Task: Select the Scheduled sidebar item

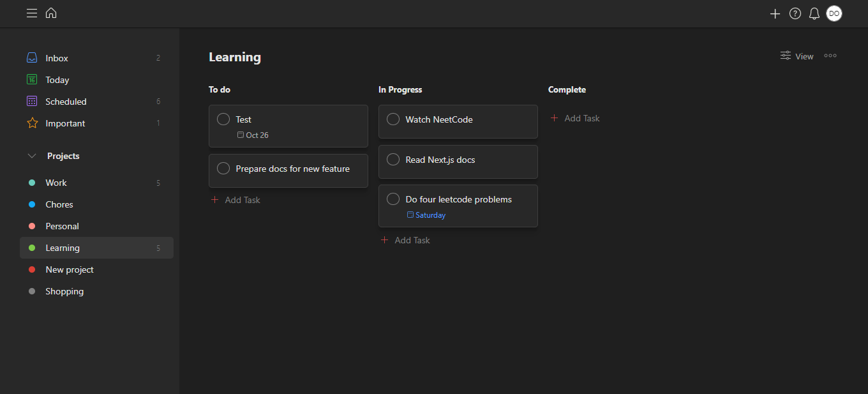Action: tap(66, 102)
